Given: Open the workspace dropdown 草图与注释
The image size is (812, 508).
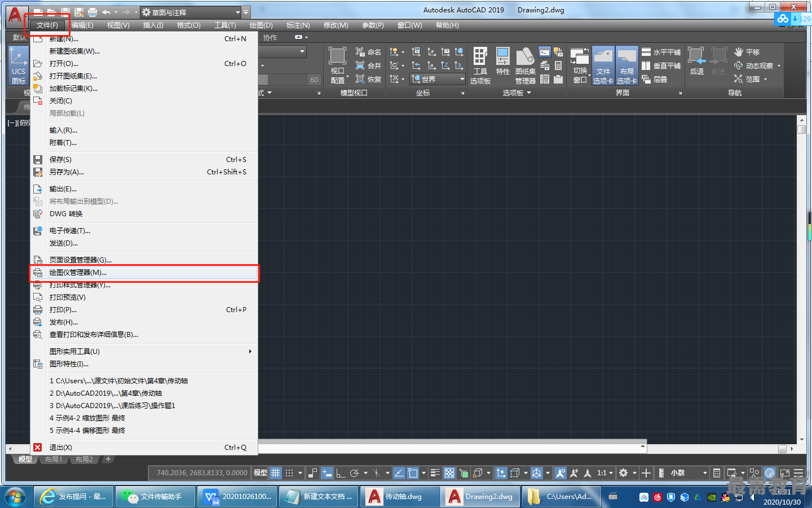Looking at the screenshot, I should pos(190,12).
